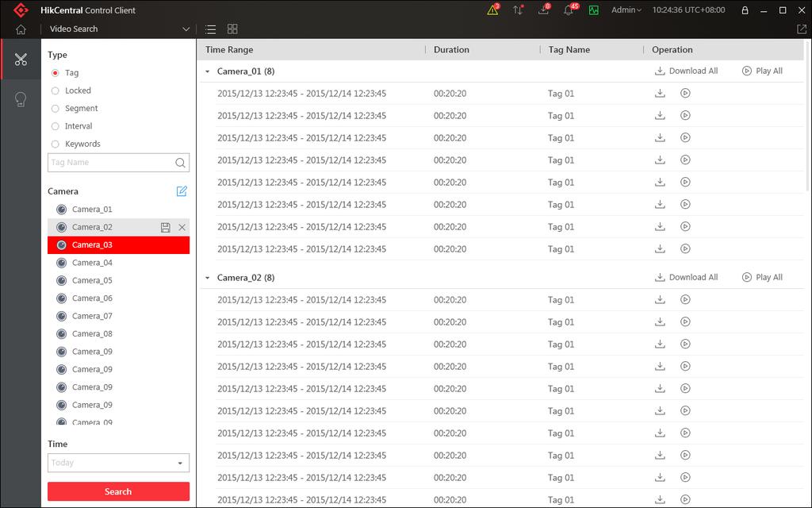Viewport: 812px width, 508px height.
Task: Lock the client with padlock icon
Action: click(x=745, y=10)
